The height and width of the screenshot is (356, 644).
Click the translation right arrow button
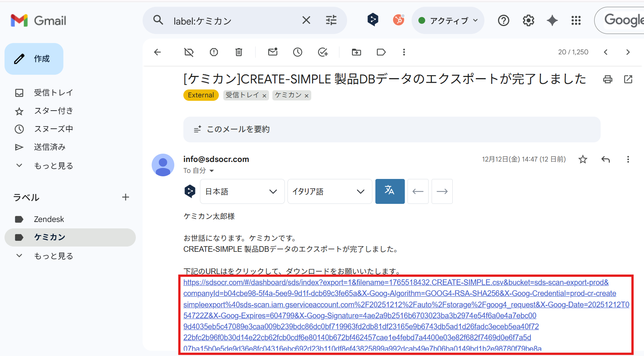coord(442,191)
